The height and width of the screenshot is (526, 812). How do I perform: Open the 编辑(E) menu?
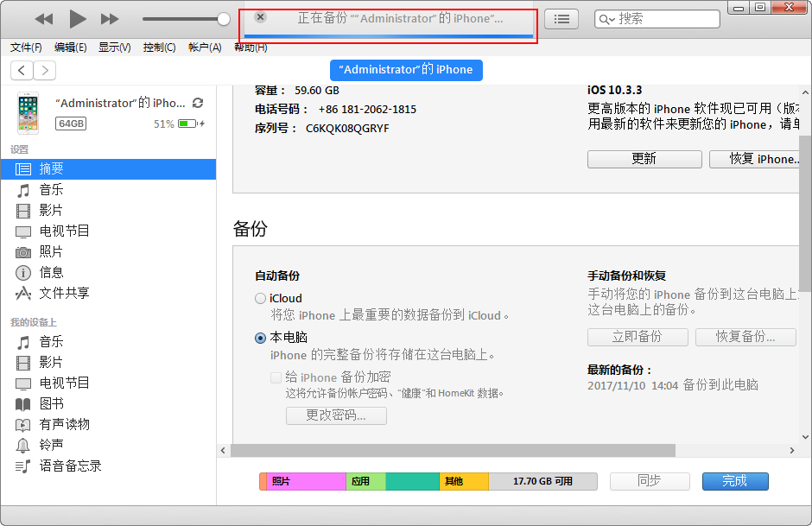[x=71, y=48]
